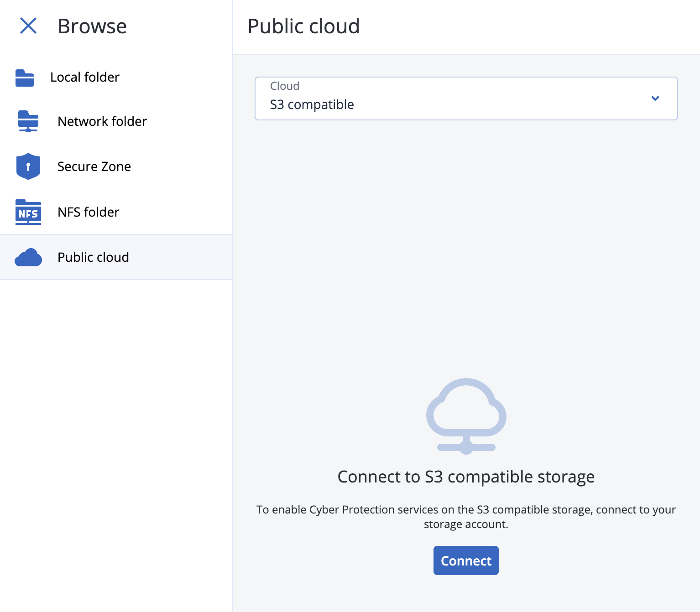Screen dimensions: 700x612
Task: Click the Public cloud heading
Action: [303, 26]
